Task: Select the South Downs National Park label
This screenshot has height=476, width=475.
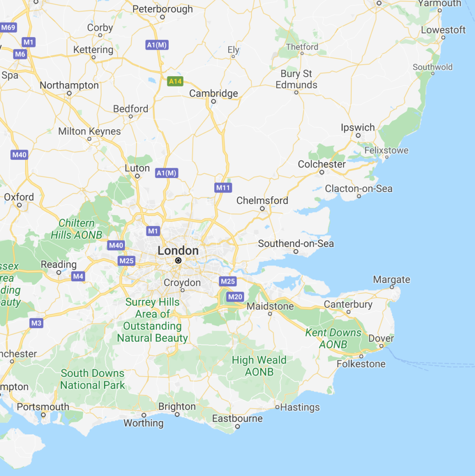Action: pos(92,379)
